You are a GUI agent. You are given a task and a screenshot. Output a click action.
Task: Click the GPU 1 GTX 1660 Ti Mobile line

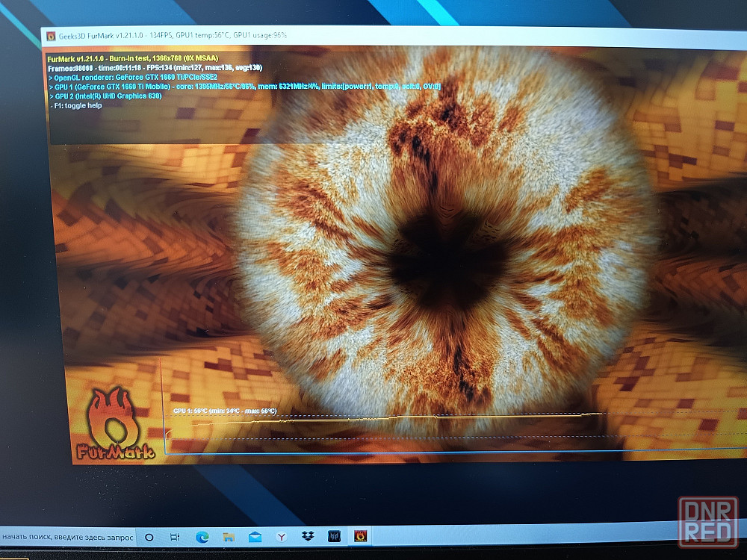tap(245, 87)
